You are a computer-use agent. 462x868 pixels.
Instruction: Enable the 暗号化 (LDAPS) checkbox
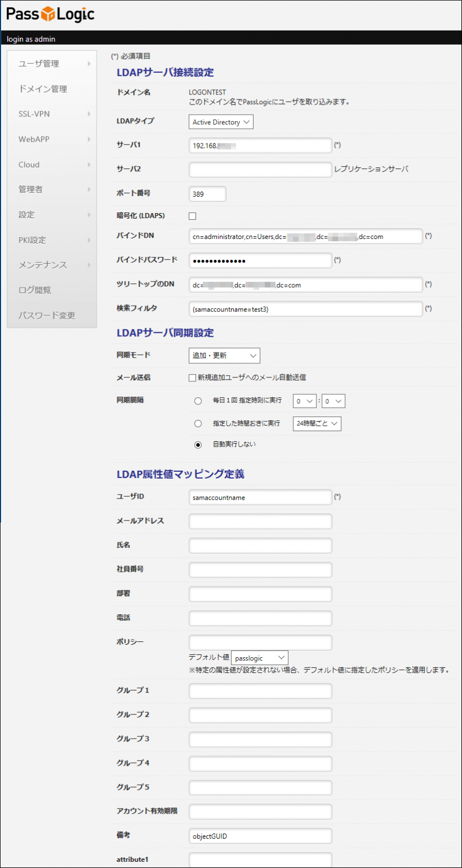(x=192, y=215)
